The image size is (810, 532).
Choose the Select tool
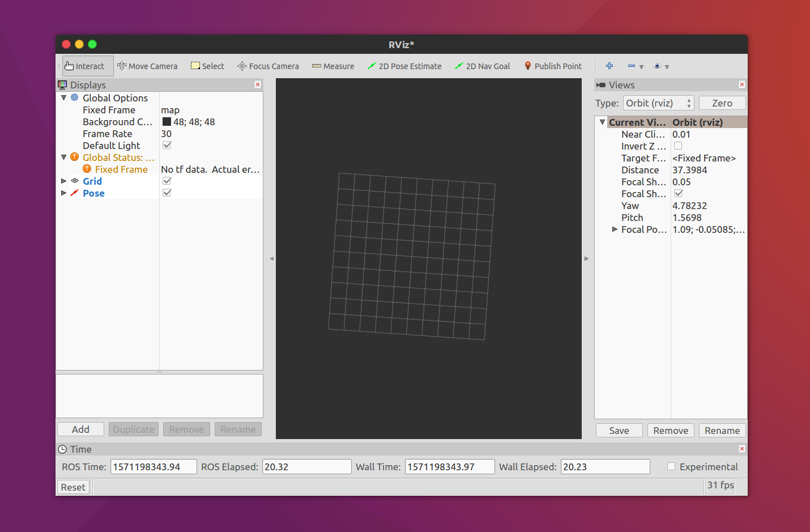(207, 66)
